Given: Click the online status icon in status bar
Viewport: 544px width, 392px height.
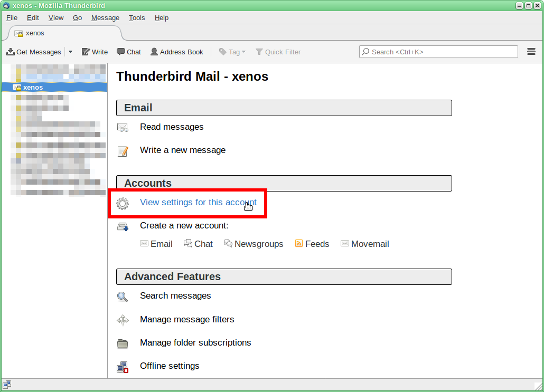Looking at the screenshot, I should [7, 385].
